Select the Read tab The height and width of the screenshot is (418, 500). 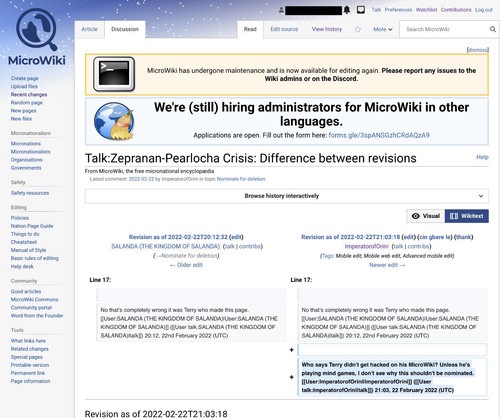[x=250, y=29]
